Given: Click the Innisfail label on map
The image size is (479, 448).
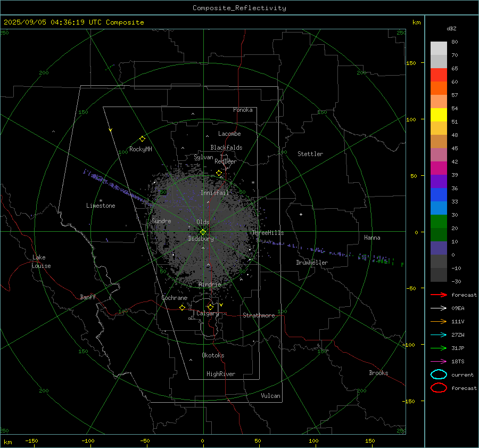Looking at the screenshot, I should (214, 193).
